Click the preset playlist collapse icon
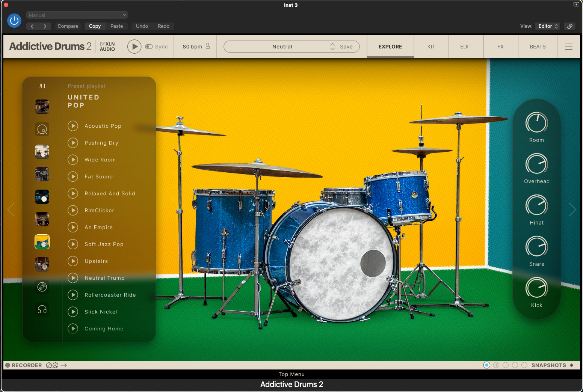The height and width of the screenshot is (392, 583). (x=42, y=86)
